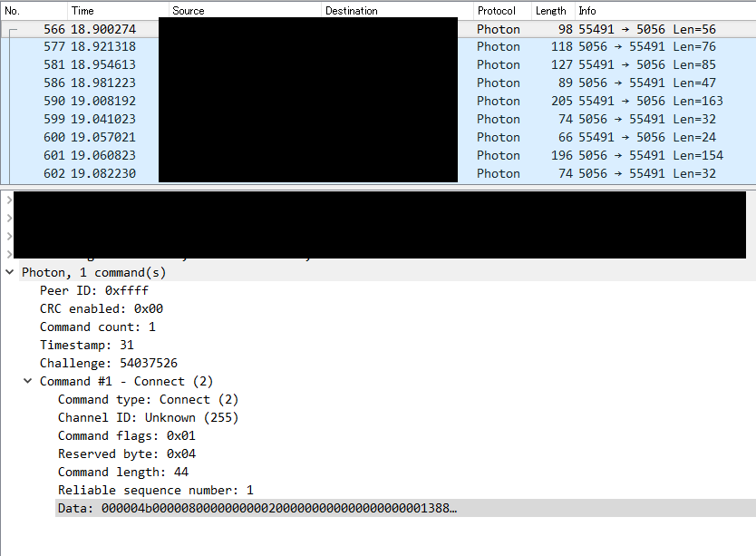Collapse the Command #1 - Connect (2) node

point(27,381)
